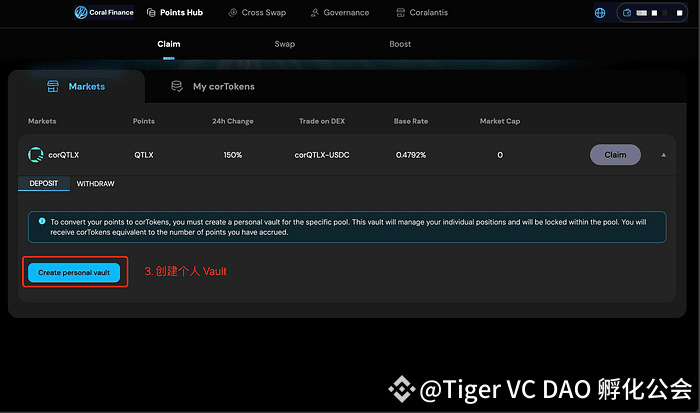Select the Markets tab

click(76, 86)
